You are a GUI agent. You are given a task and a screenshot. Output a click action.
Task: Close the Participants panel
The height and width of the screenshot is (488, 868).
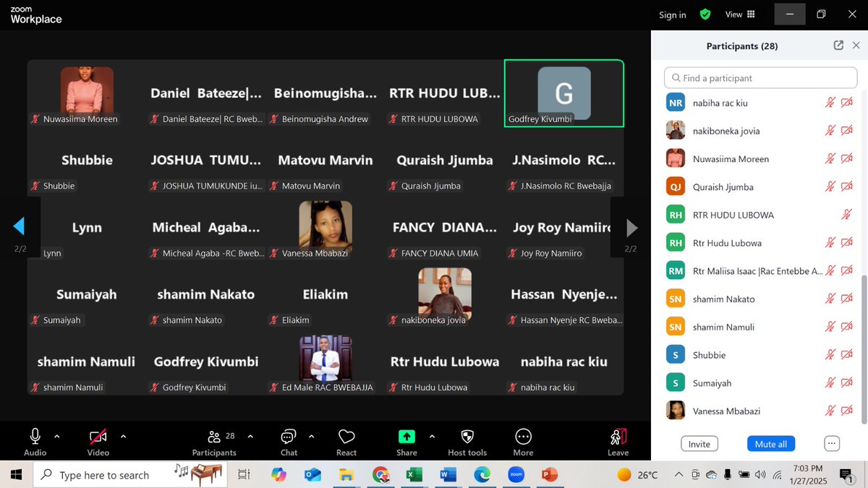[856, 46]
